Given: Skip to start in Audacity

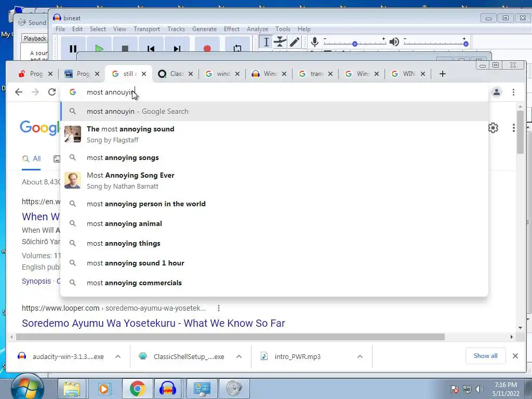Looking at the screenshot, I should 151,45.
